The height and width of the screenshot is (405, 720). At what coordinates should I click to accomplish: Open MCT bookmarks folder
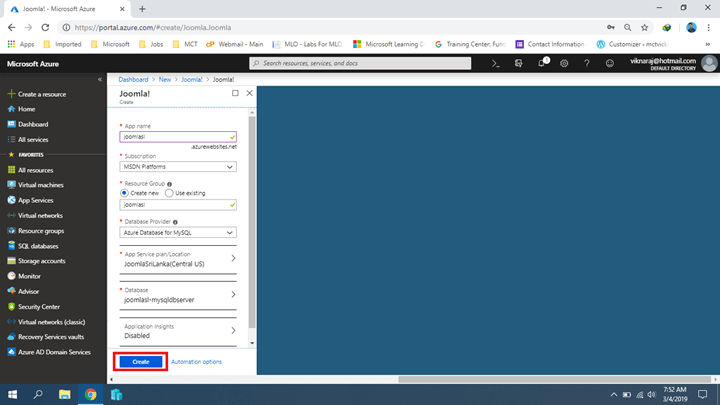pyautogui.click(x=185, y=44)
